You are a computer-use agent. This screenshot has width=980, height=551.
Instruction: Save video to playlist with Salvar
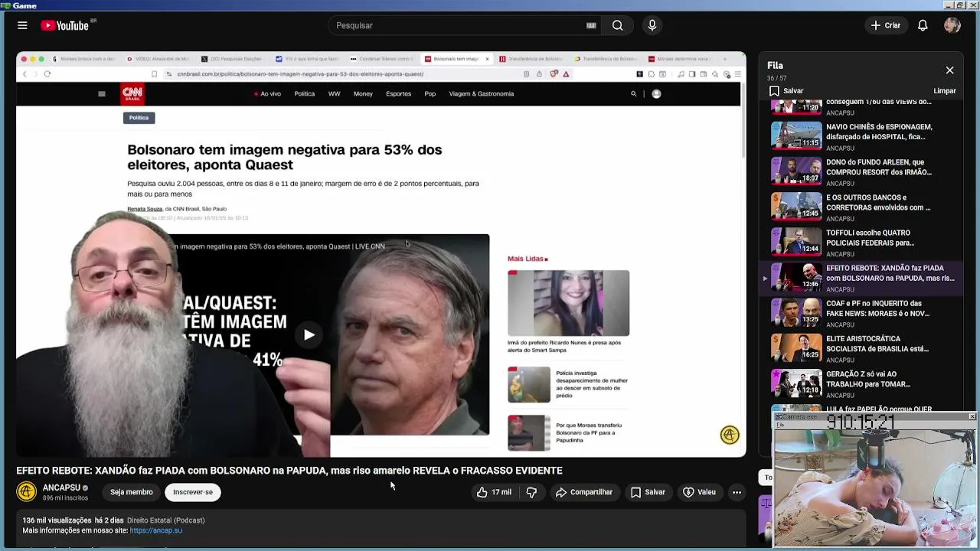click(x=648, y=492)
